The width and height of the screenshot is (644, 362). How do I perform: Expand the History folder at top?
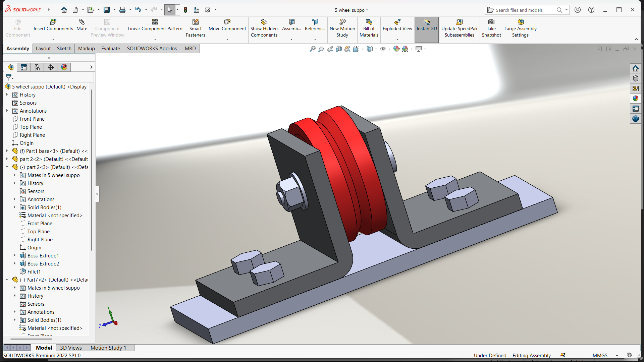click(7, 95)
